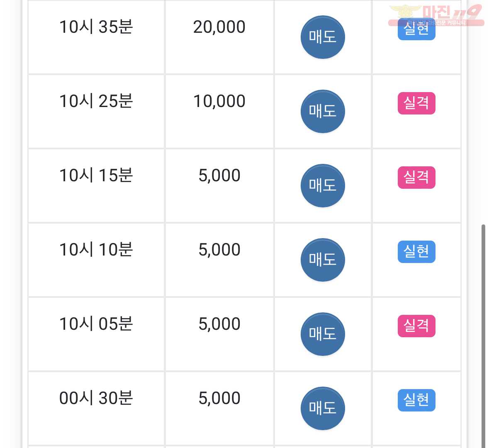Select the 실현 badge for 10시 35분

point(416,29)
